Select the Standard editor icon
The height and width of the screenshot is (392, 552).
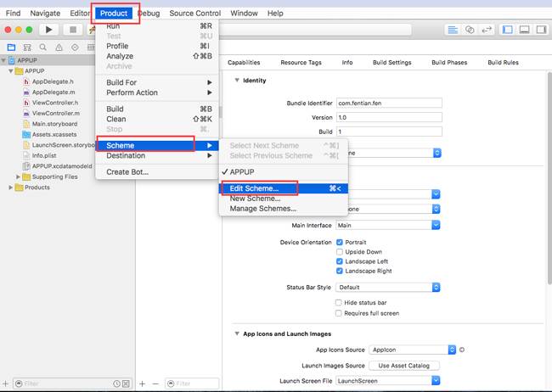point(453,30)
